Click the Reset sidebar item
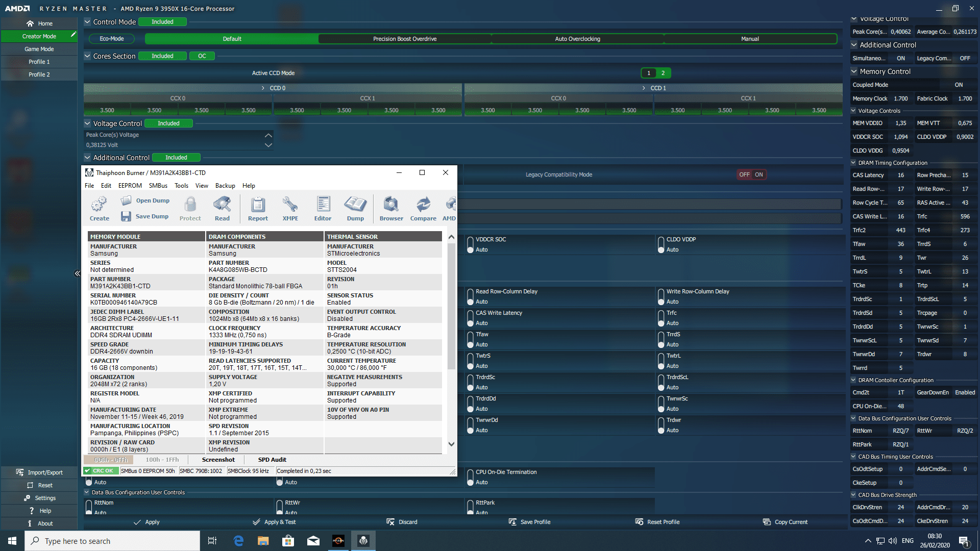 39,485
